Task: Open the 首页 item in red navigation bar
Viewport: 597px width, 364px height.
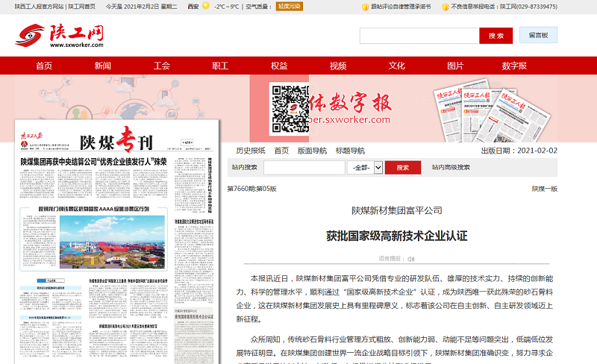Action: pos(44,66)
